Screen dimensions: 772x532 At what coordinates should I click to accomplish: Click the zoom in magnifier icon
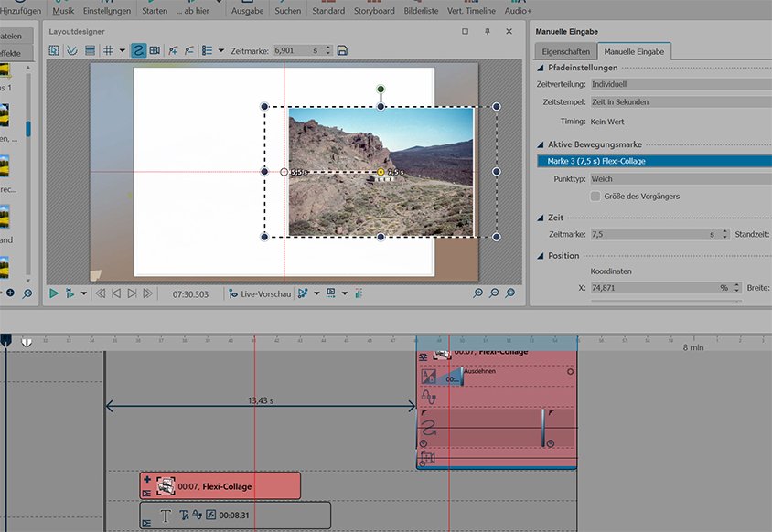tap(477, 293)
